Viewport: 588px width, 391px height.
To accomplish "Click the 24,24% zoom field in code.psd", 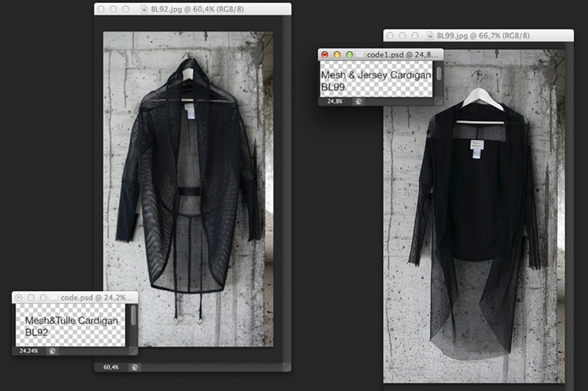I will (29, 351).
